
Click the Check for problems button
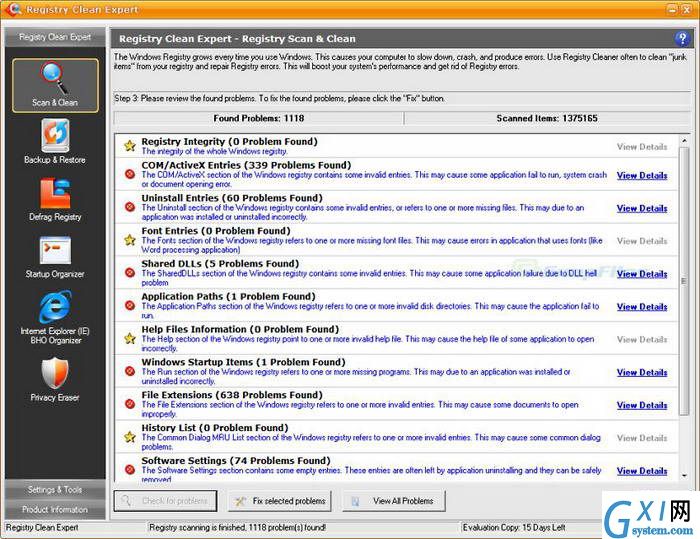pyautogui.click(x=165, y=501)
